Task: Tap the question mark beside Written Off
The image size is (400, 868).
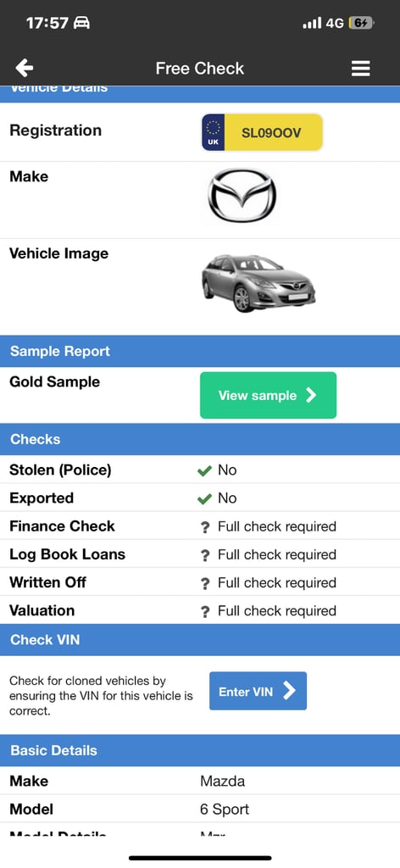Action: pos(205,583)
